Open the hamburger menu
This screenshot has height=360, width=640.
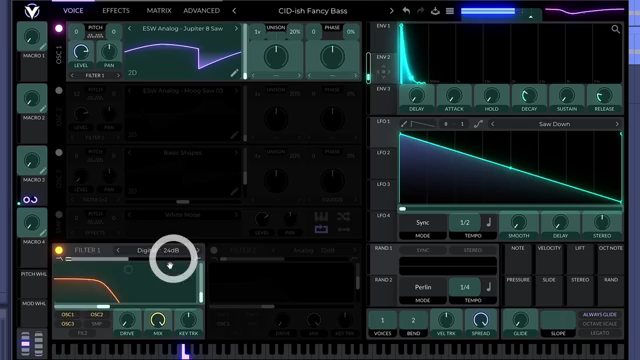[x=449, y=11]
